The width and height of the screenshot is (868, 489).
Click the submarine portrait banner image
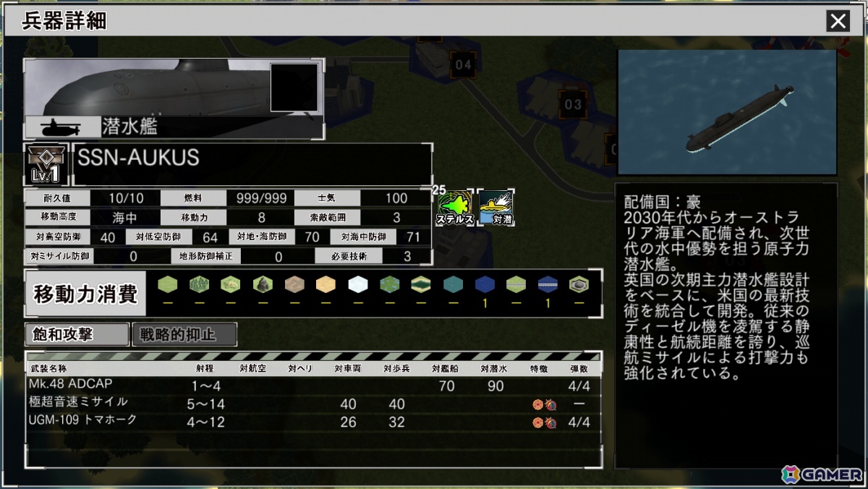(174, 98)
